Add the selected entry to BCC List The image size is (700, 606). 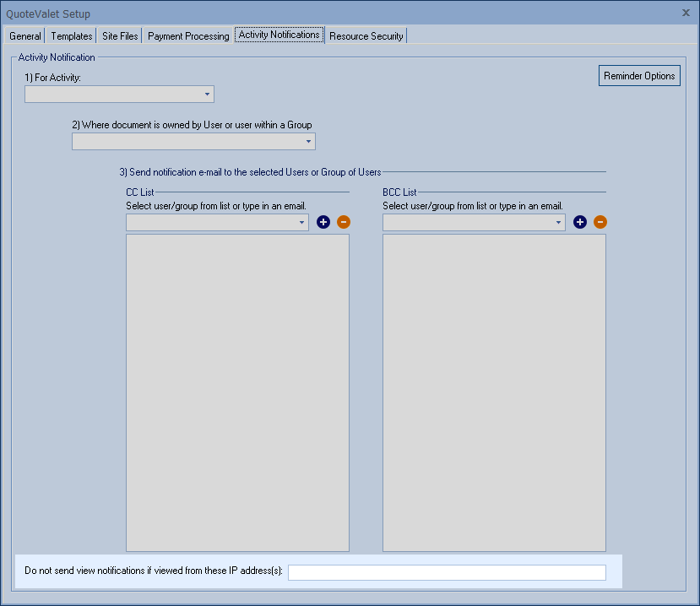coord(580,222)
